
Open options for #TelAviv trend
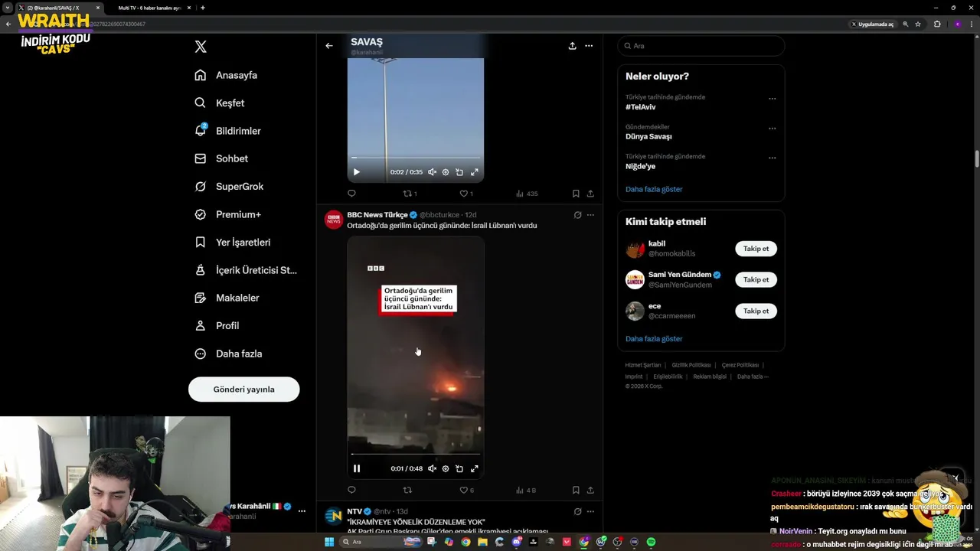pos(772,99)
